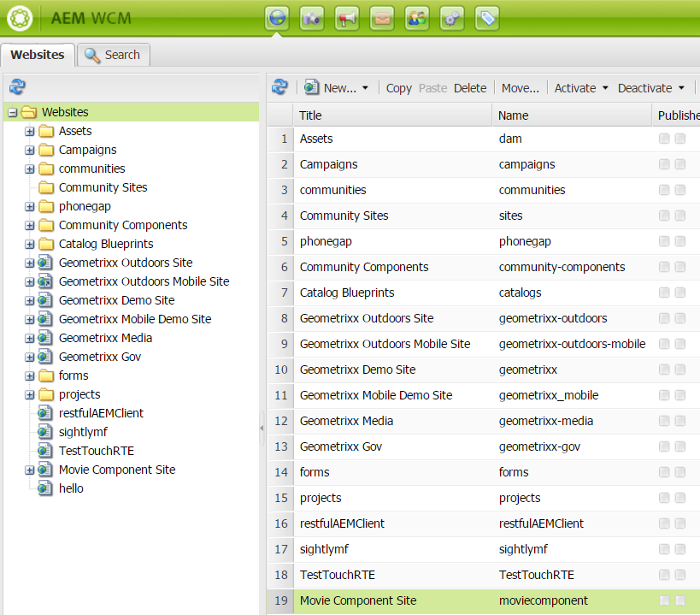This screenshot has width=700, height=615.
Task: Click the Move... button
Action: coord(521,88)
